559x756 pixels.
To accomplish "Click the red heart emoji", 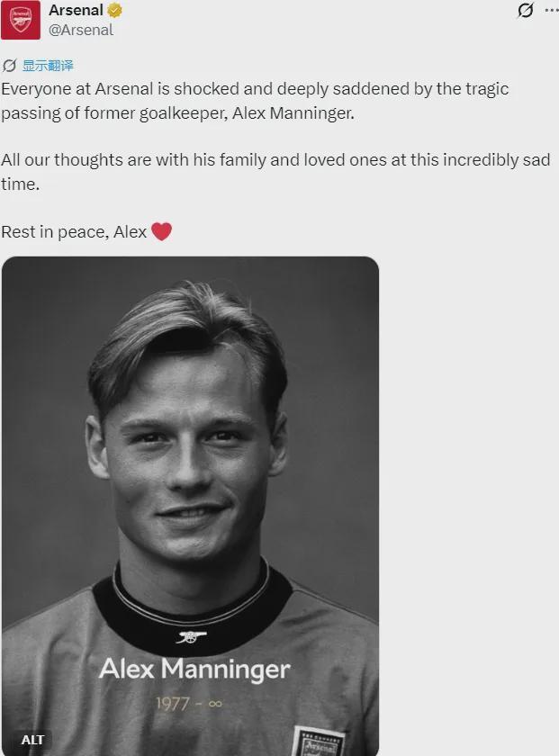I will [x=161, y=231].
